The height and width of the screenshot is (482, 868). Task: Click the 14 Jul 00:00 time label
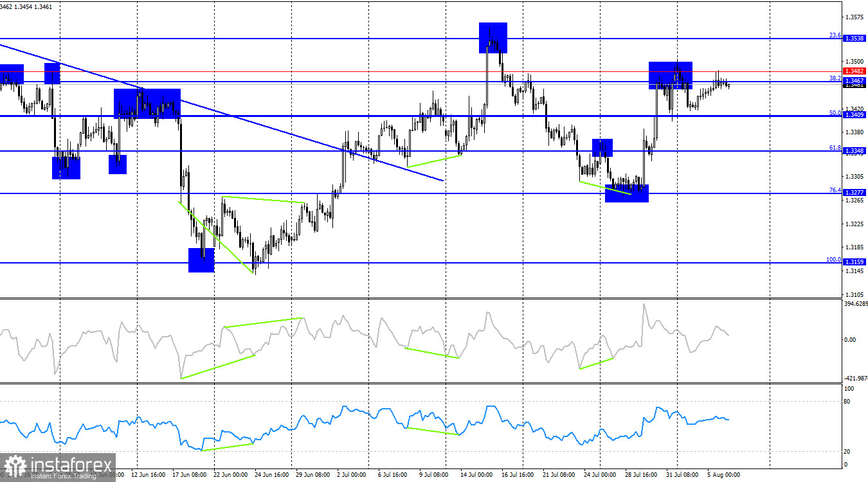click(476, 475)
